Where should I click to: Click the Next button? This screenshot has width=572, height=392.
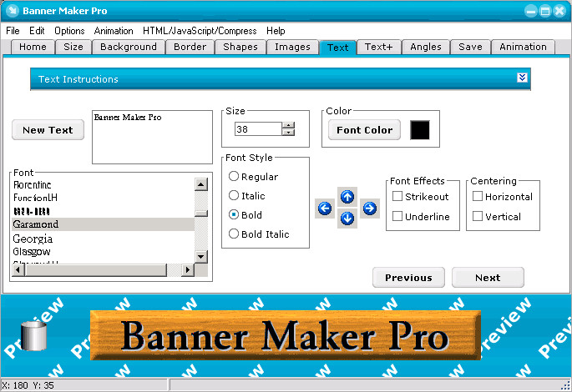(488, 278)
